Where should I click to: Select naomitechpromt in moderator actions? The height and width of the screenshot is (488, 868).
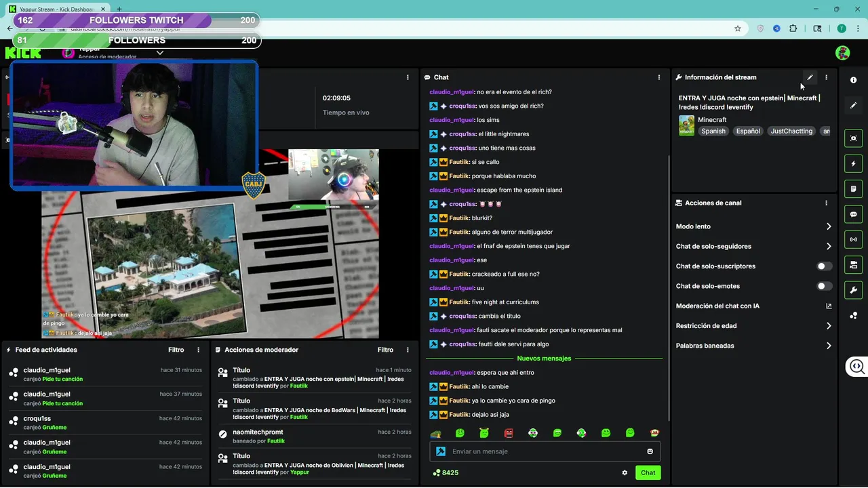click(x=258, y=432)
